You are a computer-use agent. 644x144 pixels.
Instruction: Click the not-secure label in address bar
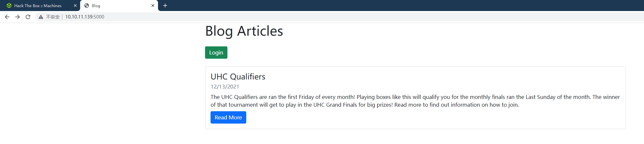53,17
